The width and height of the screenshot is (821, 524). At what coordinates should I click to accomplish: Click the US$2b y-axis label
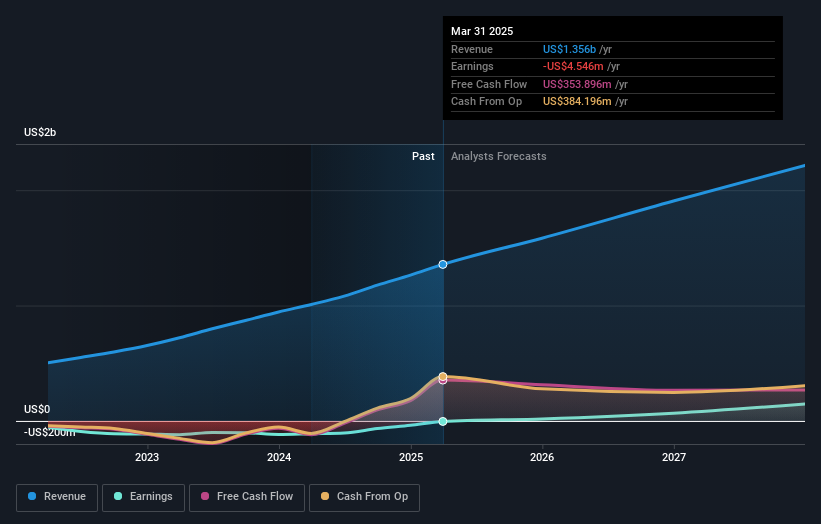[x=40, y=132]
